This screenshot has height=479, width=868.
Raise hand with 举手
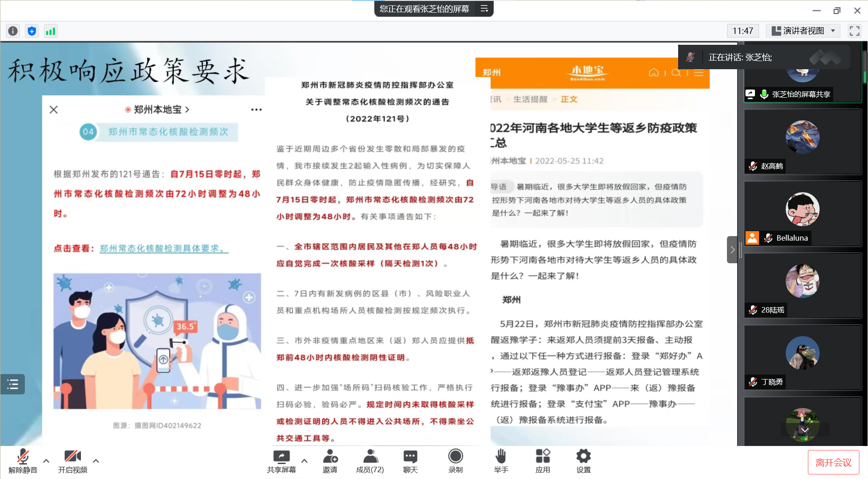(501, 461)
